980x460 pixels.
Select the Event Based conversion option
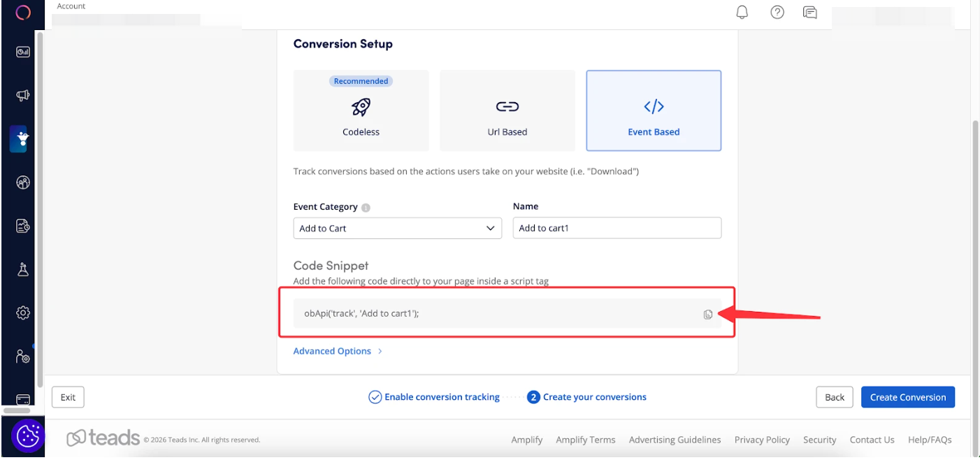point(653,110)
